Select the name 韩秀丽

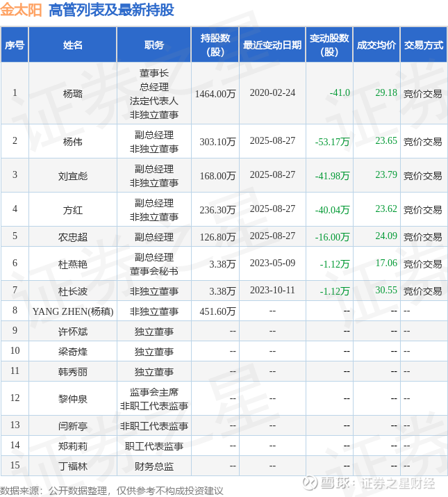click(x=72, y=371)
